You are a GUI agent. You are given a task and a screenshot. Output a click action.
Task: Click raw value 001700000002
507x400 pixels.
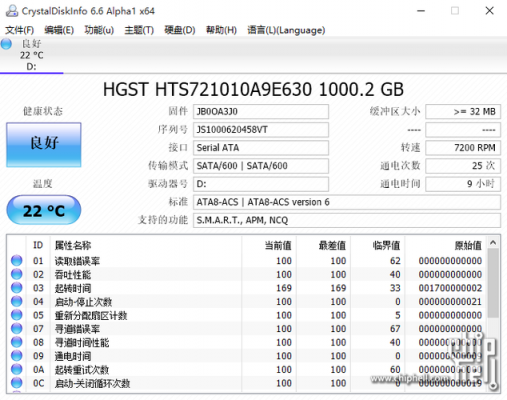(x=450, y=288)
